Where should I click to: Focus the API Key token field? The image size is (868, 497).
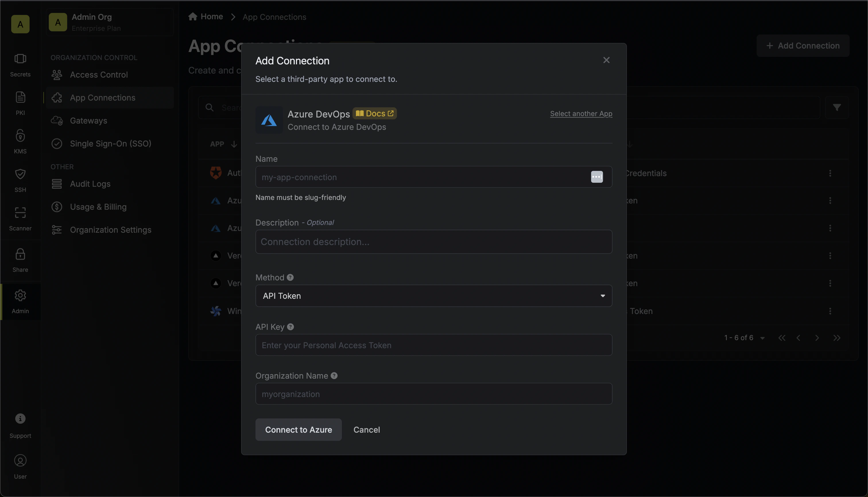434,345
